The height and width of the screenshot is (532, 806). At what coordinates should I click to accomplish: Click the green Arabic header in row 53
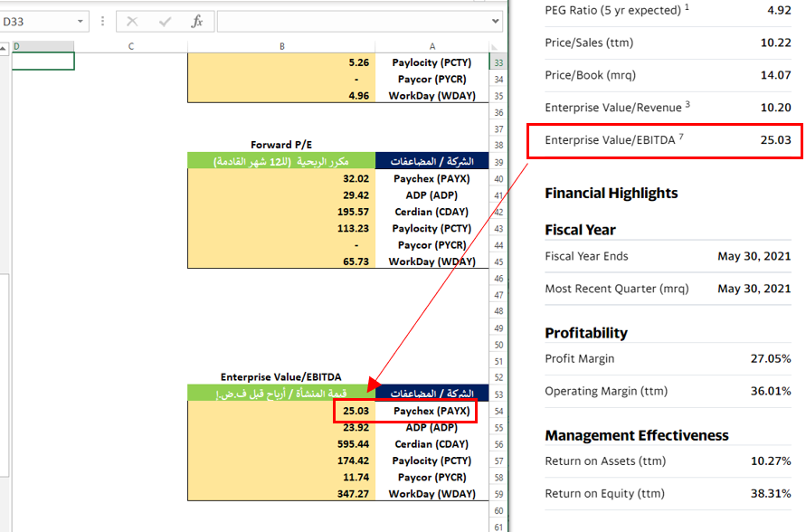pos(281,394)
